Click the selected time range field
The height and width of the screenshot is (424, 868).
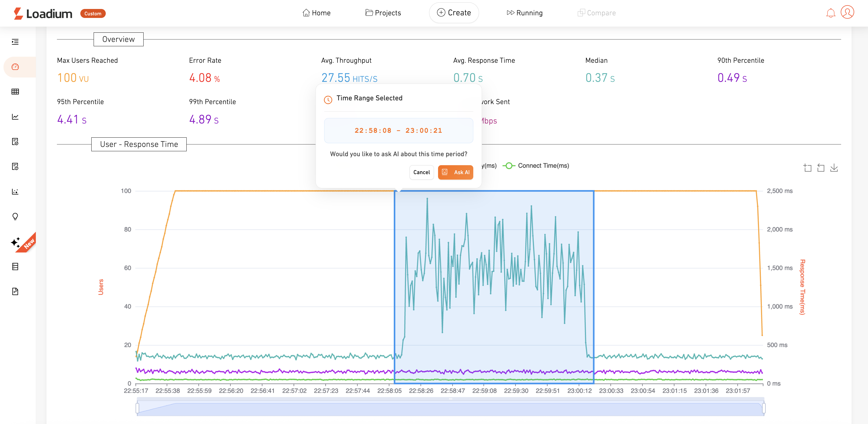[398, 130]
